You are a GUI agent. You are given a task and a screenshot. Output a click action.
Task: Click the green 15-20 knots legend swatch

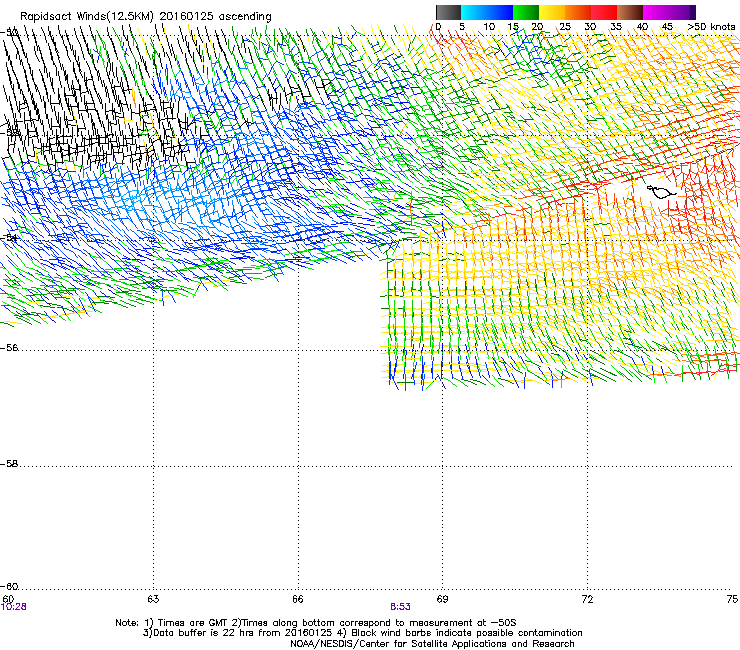(x=526, y=12)
